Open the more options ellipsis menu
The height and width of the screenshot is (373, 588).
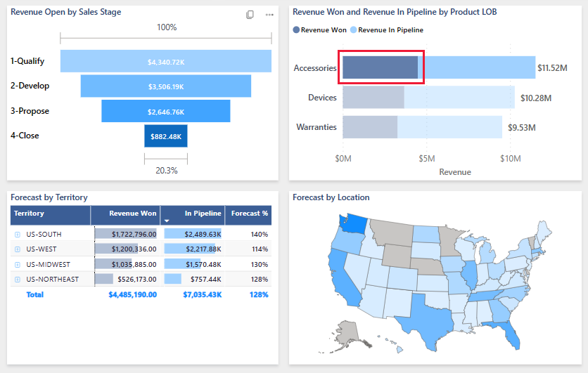(269, 15)
